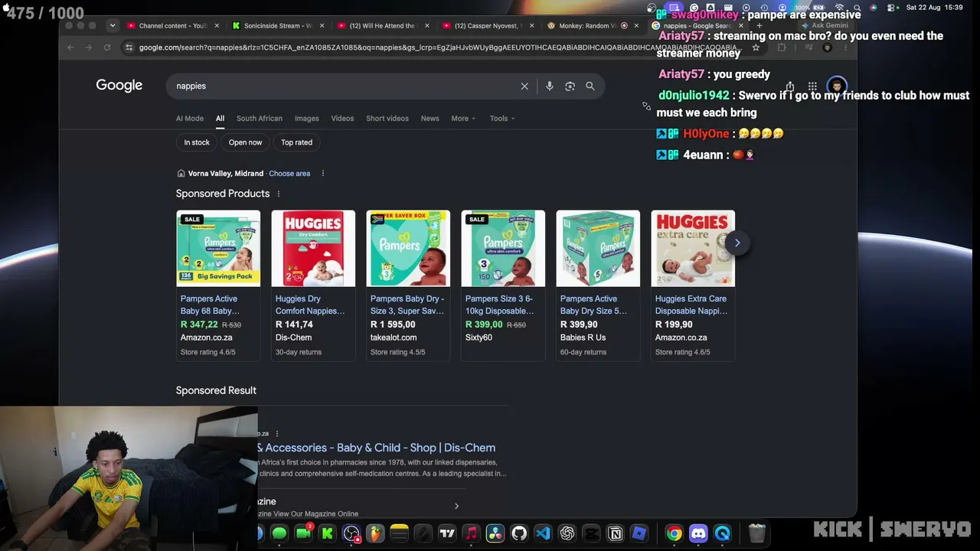Launch Apple Music from the dock

(471, 533)
